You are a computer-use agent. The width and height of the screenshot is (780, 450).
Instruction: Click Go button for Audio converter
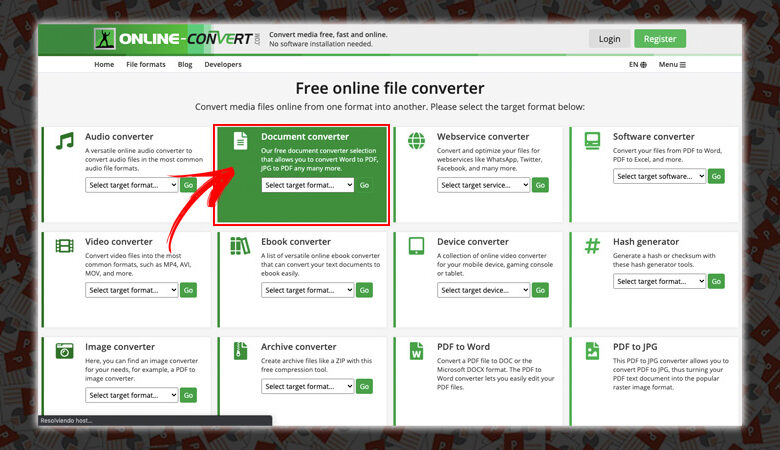189,185
